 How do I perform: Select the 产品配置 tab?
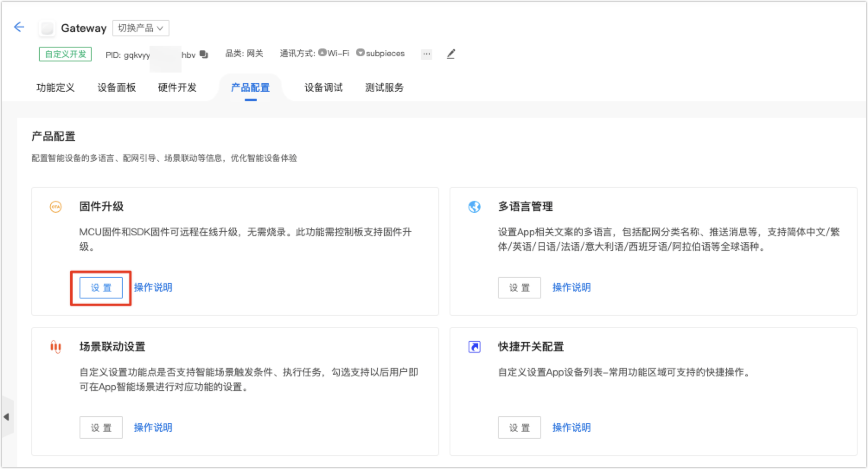[250, 87]
